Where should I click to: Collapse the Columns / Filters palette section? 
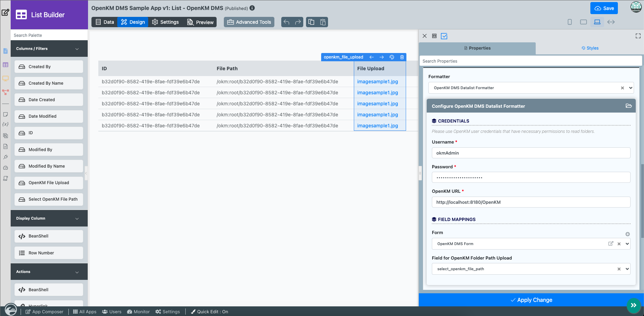[x=77, y=49]
